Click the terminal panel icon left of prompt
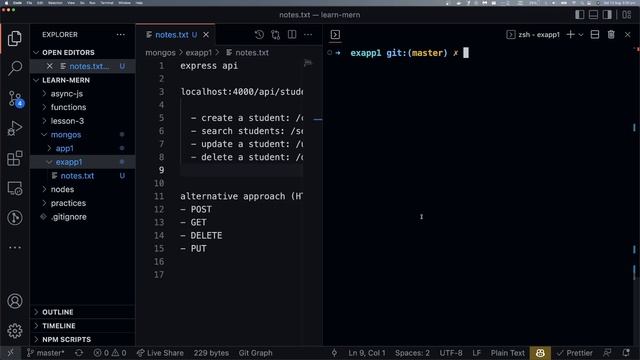The height and width of the screenshot is (360, 640). tap(335, 35)
